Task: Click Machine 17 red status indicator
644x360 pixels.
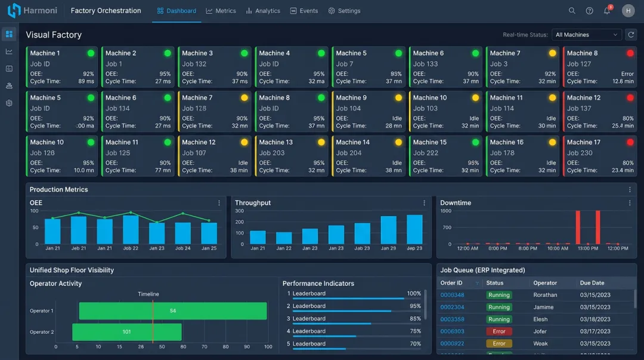Action: tap(630, 142)
